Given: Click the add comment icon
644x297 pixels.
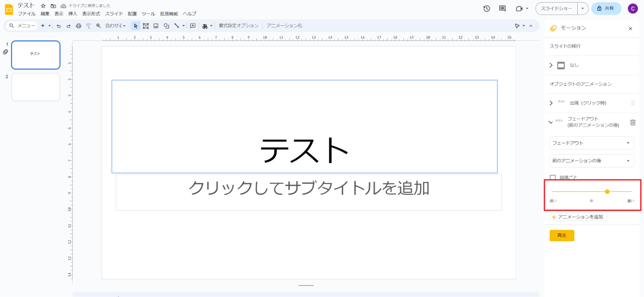Looking at the screenshot, I should [193, 26].
